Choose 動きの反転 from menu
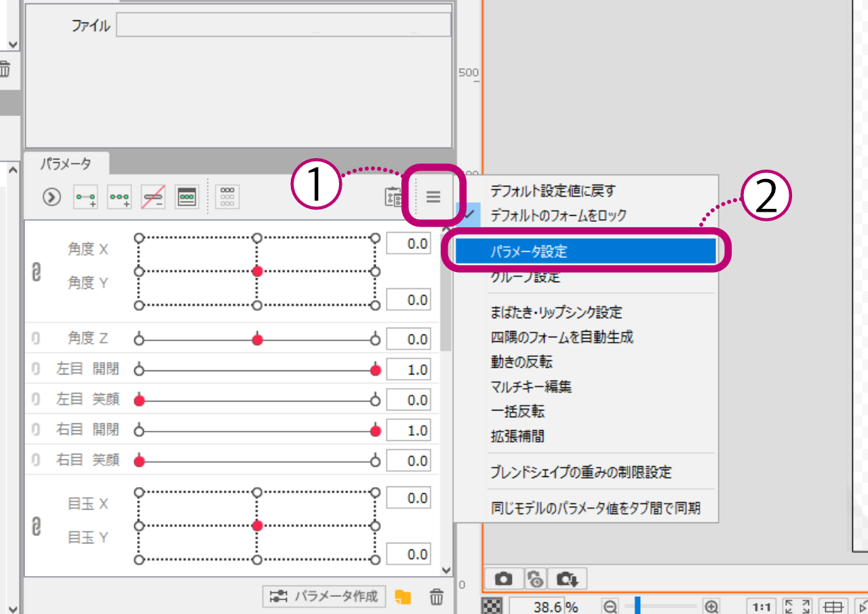 point(521,362)
